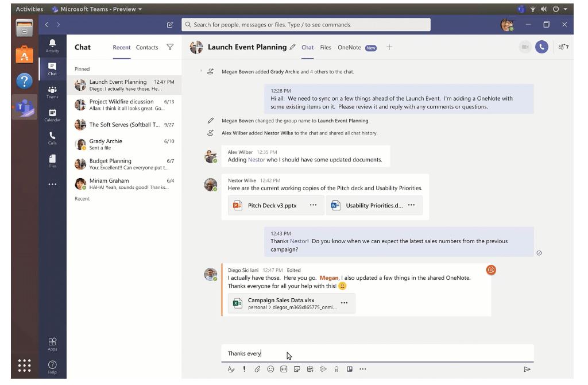588x385 pixels.
Task: Open Files from left rail
Action: pyautogui.click(x=52, y=161)
